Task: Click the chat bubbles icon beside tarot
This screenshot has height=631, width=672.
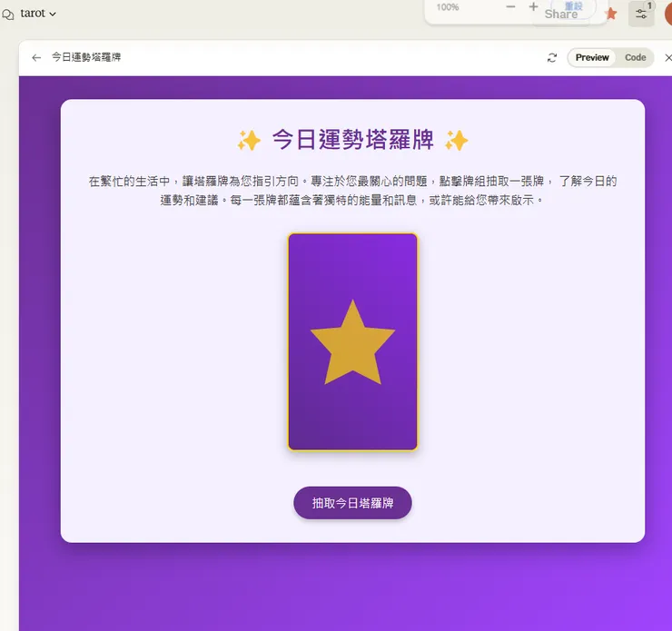Action: 7,15
